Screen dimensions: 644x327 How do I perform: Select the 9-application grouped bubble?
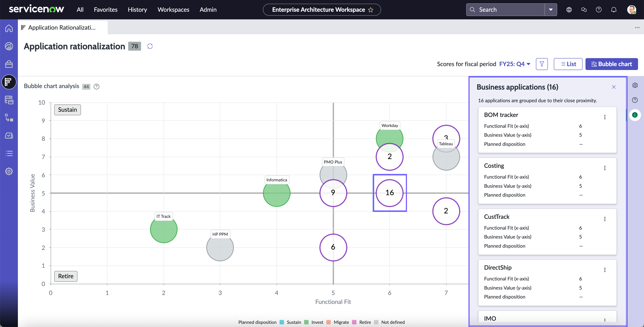(x=333, y=193)
